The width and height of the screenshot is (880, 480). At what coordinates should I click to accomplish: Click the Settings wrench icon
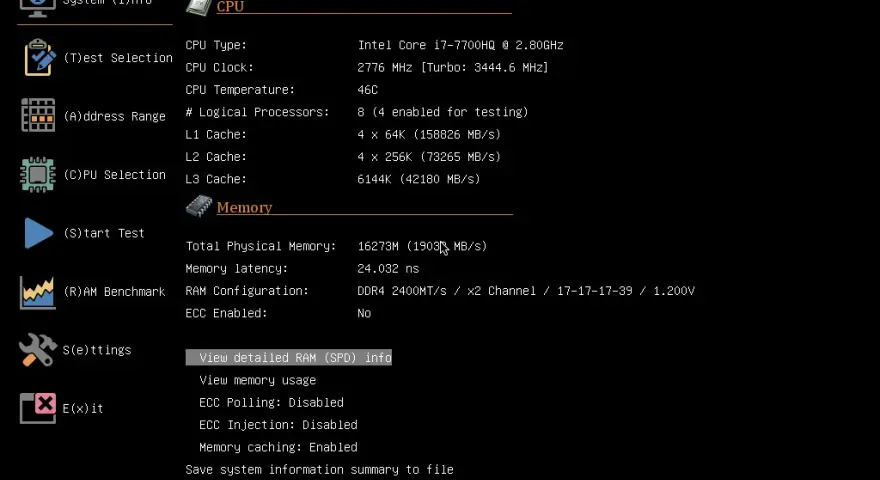pyautogui.click(x=38, y=350)
